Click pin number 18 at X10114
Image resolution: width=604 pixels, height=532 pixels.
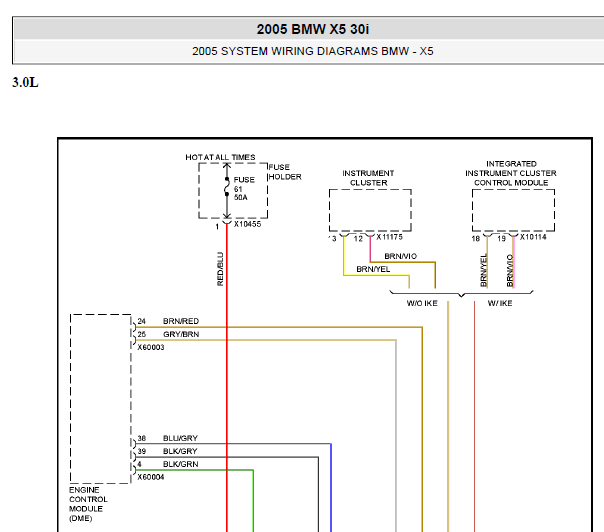point(476,239)
